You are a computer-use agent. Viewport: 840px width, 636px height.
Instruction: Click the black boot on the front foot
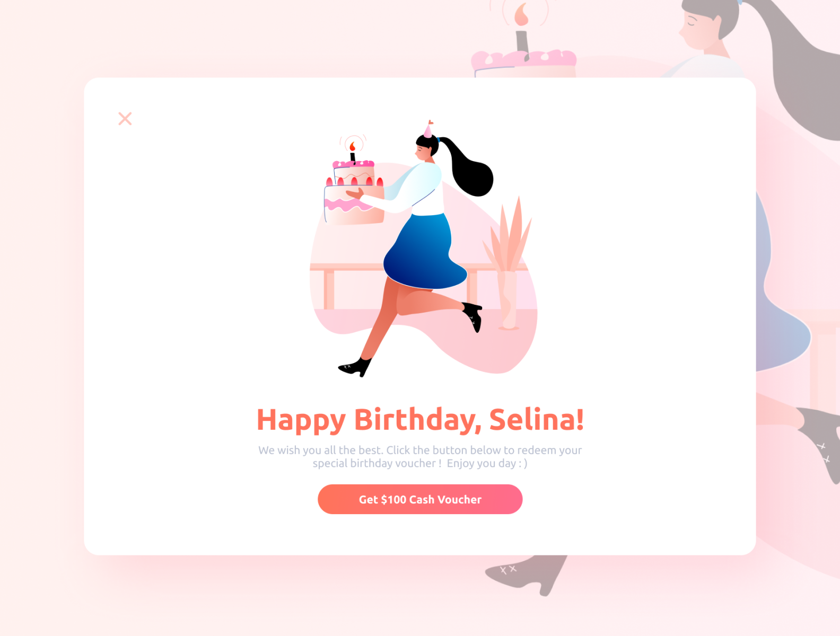(355, 367)
